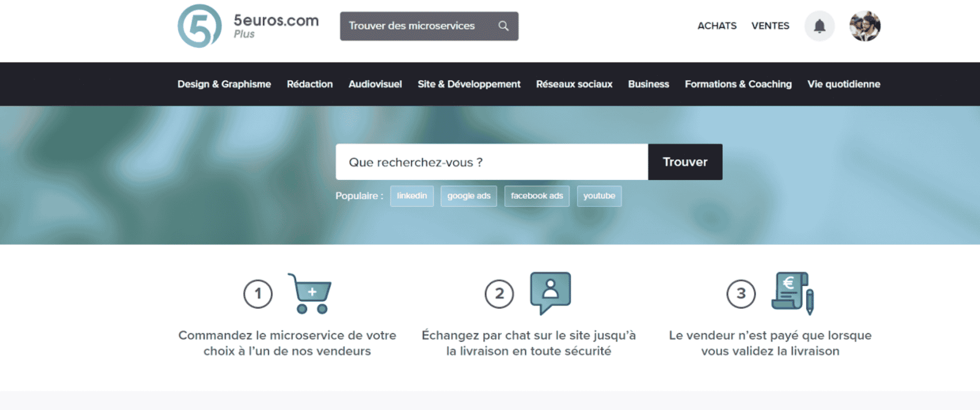
Task: Open the Réseaux sociaux category
Action: point(574,84)
